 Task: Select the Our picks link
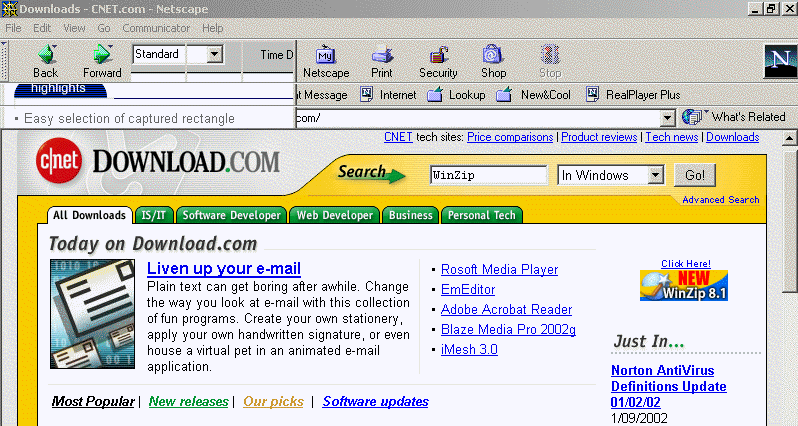tap(273, 401)
